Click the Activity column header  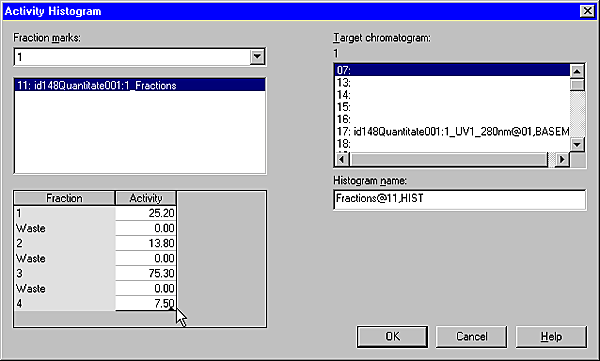pyautogui.click(x=146, y=198)
